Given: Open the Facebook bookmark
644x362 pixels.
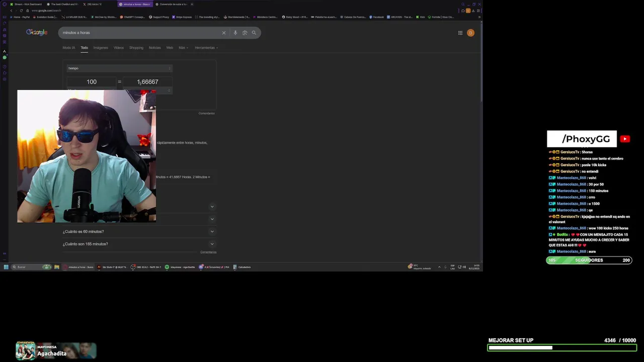Looking at the screenshot, I should 376,17.
